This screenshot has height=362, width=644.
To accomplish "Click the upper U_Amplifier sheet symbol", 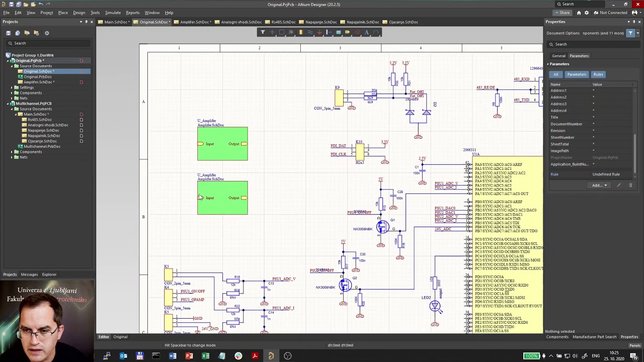I will tap(222, 144).
